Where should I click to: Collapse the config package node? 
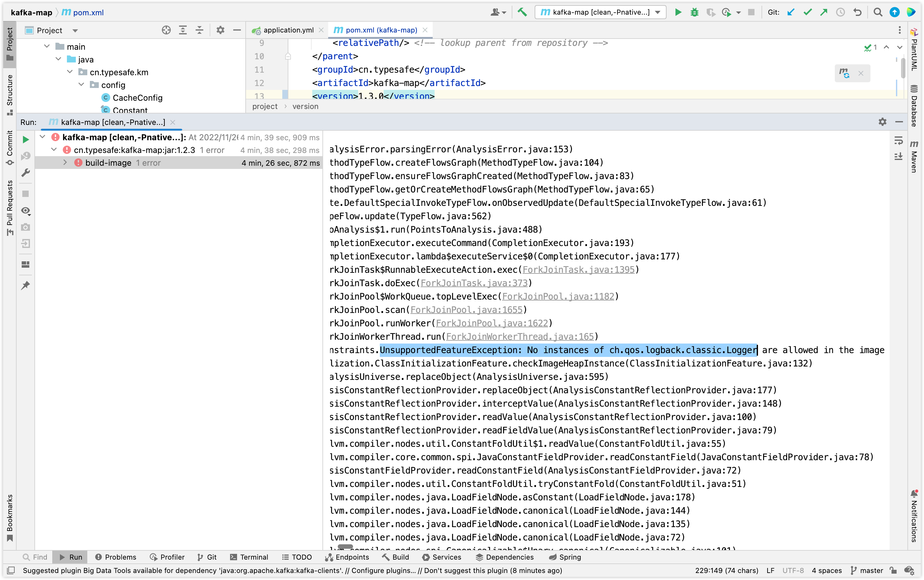(x=81, y=84)
